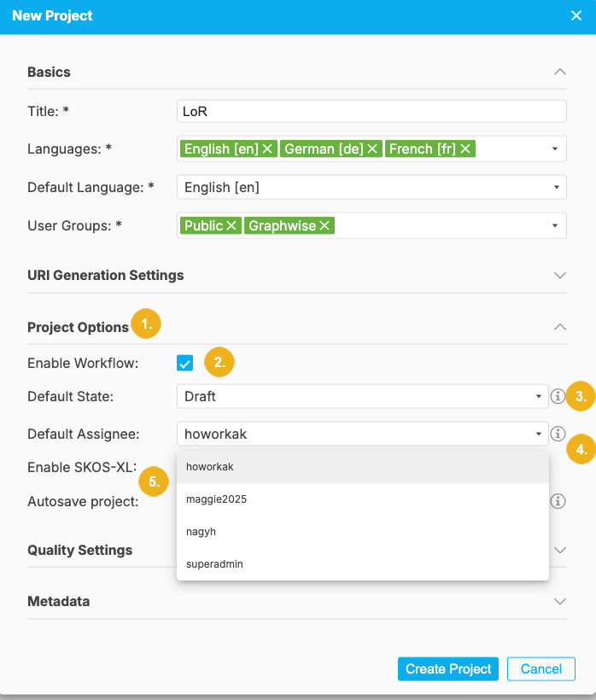Remove the English [en] language tag
The height and width of the screenshot is (700, 596).
coord(267,149)
